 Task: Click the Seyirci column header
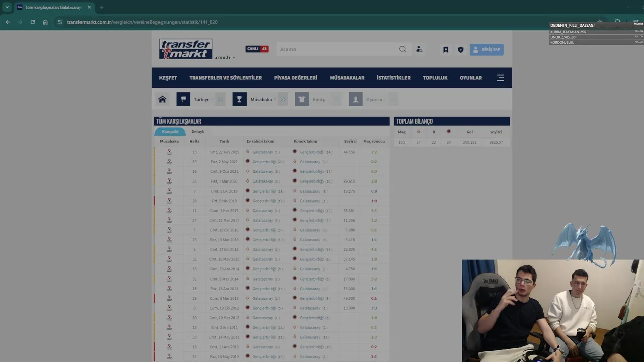(x=350, y=141)
